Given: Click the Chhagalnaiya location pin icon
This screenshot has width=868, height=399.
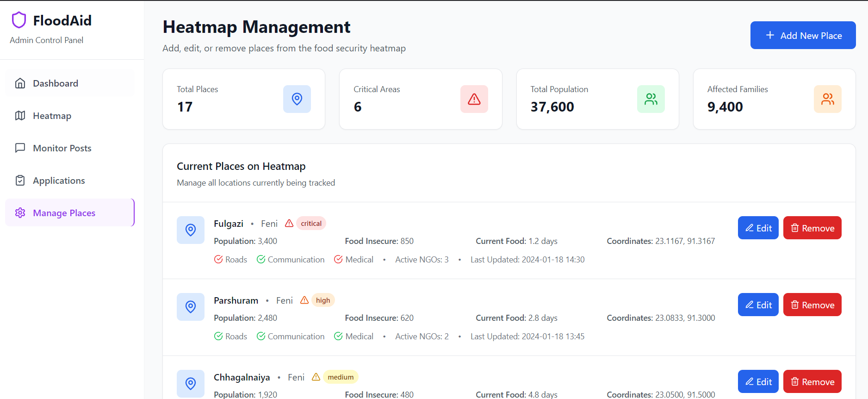Looking at the screenshot, I should (x=191, y=384).
